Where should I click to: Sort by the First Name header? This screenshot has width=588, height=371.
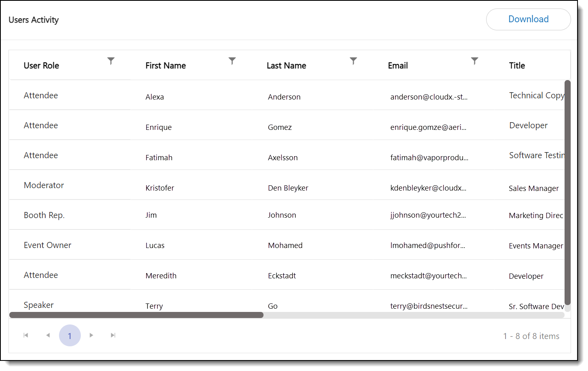pyautogui.click(x=165, y=66)
